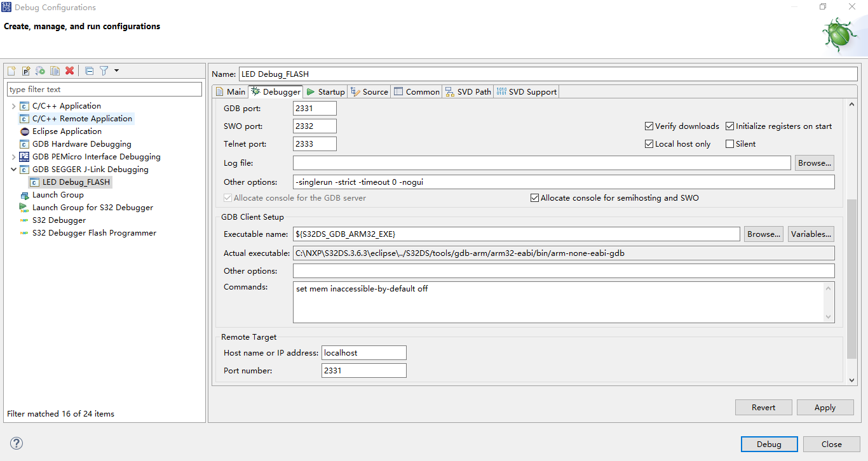Click server Other options field with -singlerun
The image size is (868, 461).
(x=564, y=182)
